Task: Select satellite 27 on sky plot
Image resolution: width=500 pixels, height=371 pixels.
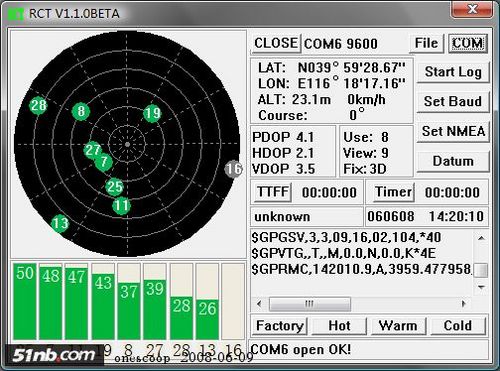Action: (92, 150)
